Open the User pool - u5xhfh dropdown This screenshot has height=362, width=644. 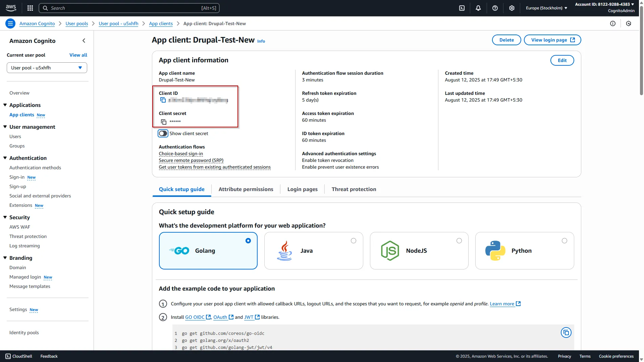pyautogui.click(x=47, y=68)
